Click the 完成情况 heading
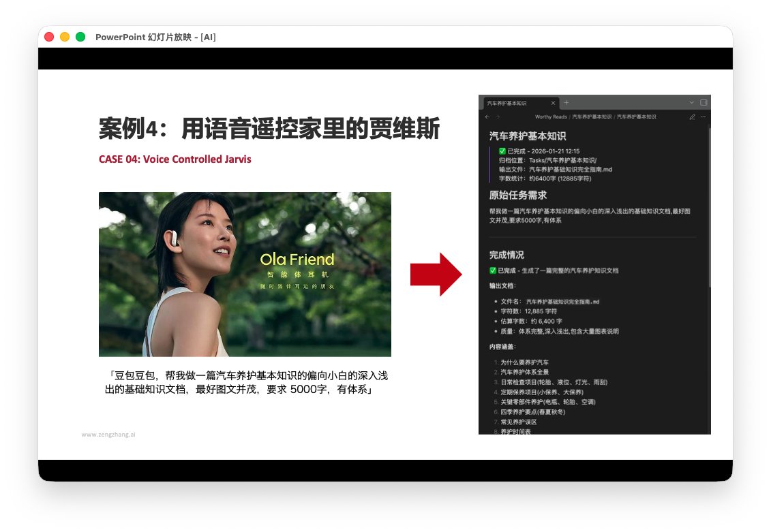 [x=507, y=255]
